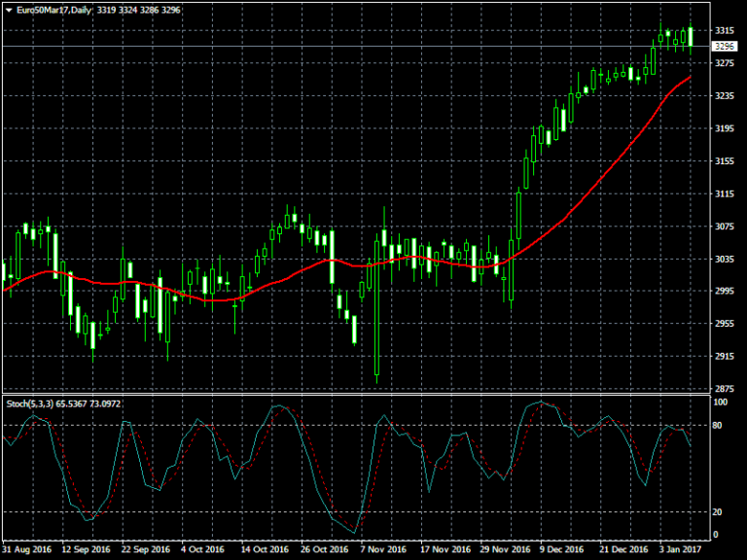Click the stochastic 100 level label
This screenshot has height=560, width=747.
tap(721, 402)
